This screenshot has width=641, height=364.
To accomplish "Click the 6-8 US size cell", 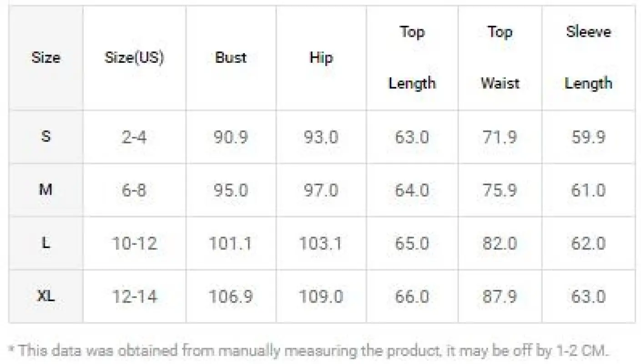I will coord(134,190).
